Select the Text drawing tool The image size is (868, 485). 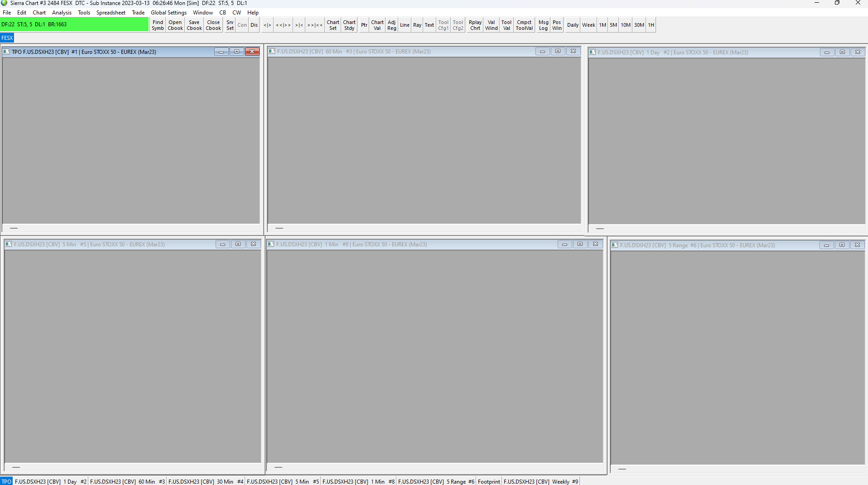[x=429, y=25]
